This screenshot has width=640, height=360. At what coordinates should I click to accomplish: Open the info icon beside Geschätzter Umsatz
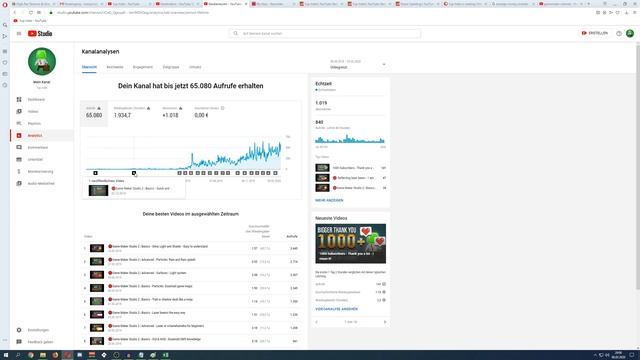(222, 108)
